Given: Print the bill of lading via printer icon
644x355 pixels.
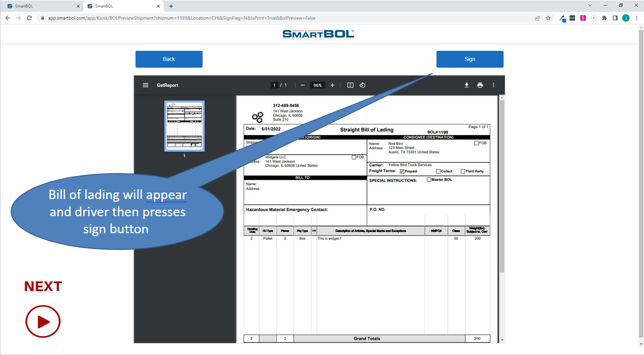Looking at the screenshot, I should click(x=480, y=85).
